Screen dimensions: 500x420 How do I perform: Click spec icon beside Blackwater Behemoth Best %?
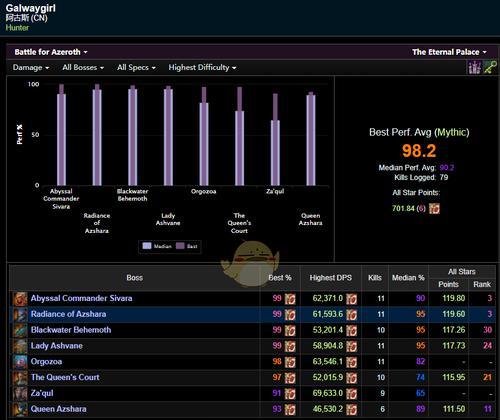click(290, 330)
